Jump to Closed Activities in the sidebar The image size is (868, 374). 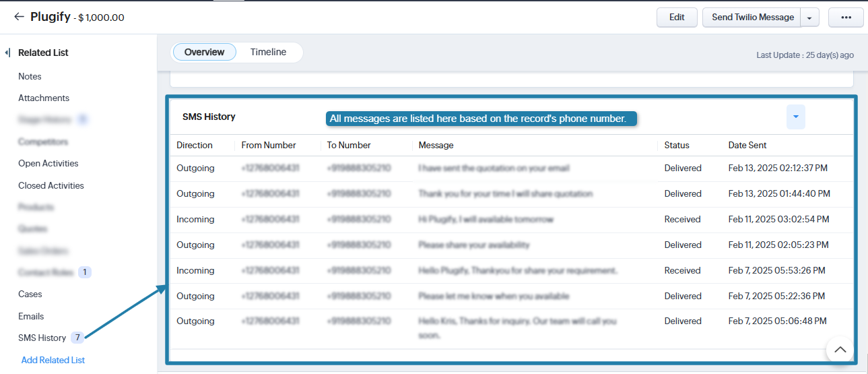coord(51,185)
